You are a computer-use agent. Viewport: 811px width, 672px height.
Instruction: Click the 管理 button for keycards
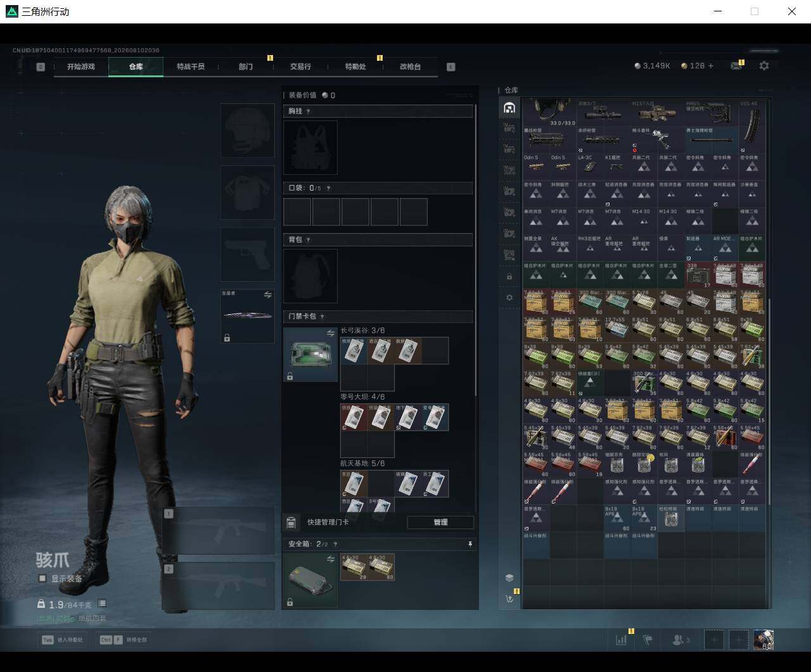(x=440, y=523)
